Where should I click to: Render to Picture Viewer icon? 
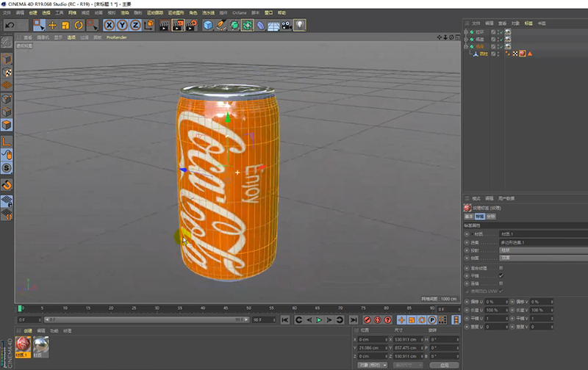click(x=178, y=25)
